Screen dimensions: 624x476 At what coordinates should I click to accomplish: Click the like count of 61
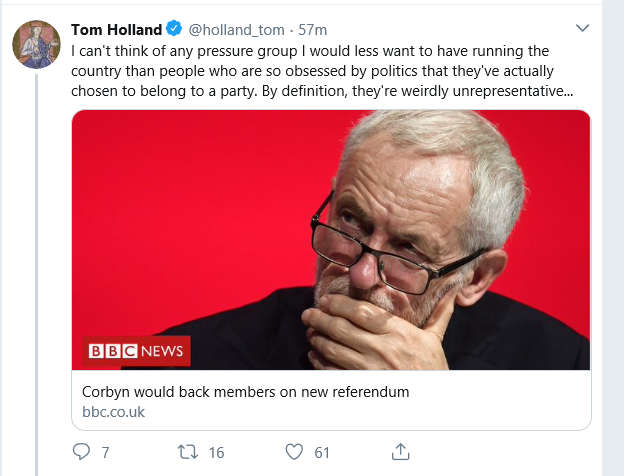322,453
